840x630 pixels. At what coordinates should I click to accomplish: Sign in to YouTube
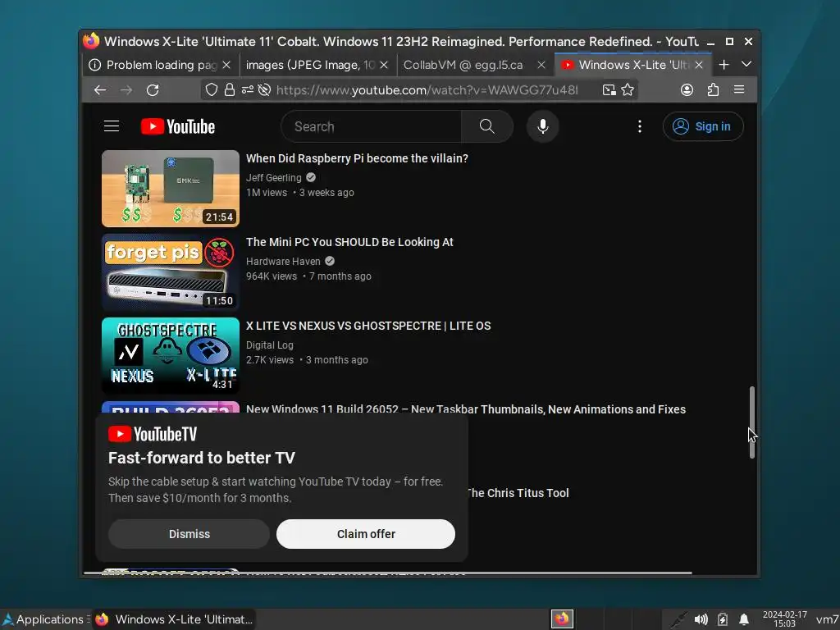coord(703,126)
